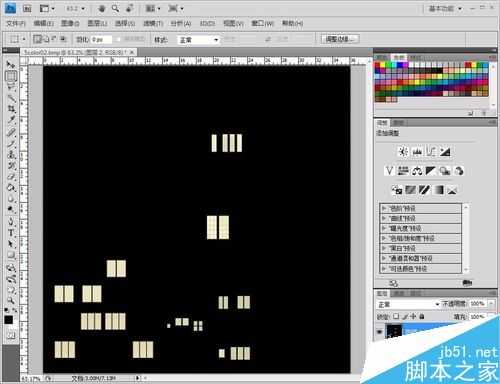Select the Clone Stamp tool
500x384 pixels.
click(x=11, y=155)
